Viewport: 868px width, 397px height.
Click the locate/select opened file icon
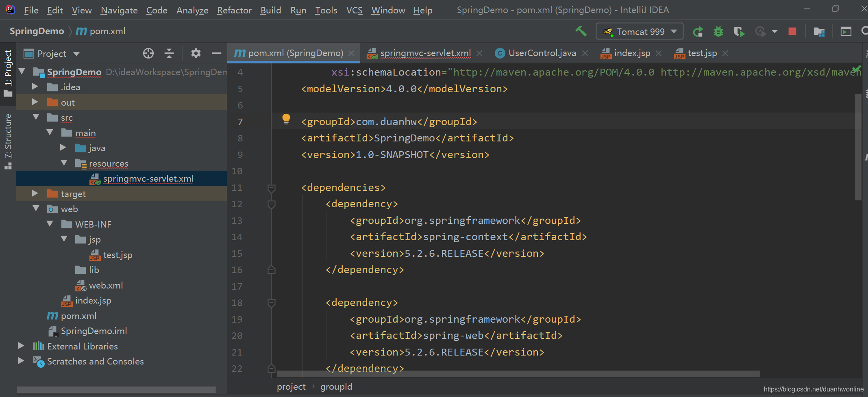(148, 53)
